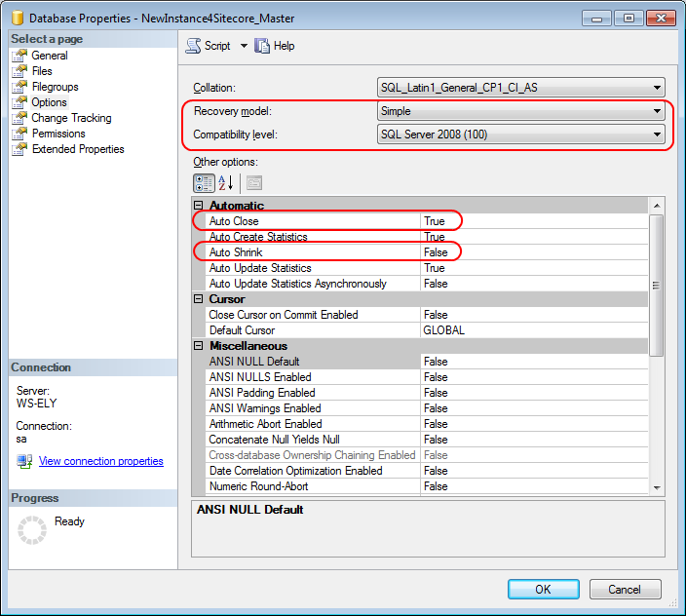Go to the Change Tracking page
Screen dimensions: 686x616
pos(71,118)
